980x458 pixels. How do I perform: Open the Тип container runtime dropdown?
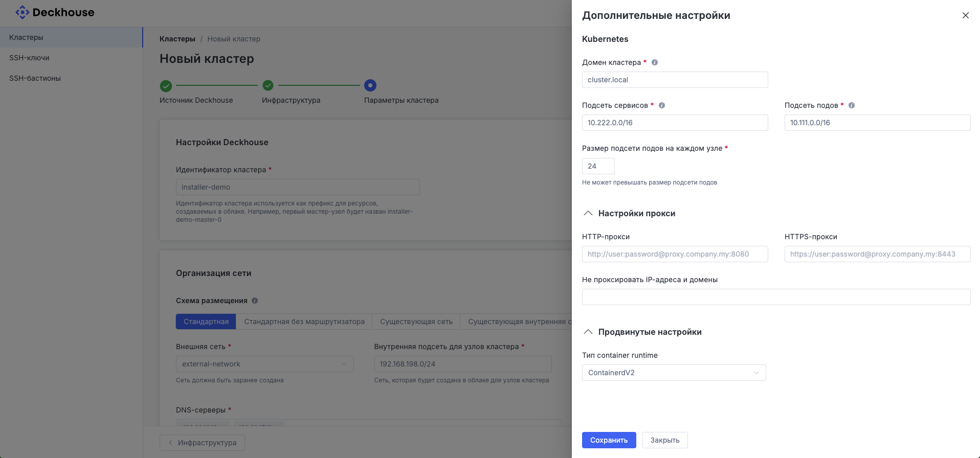click(x=674, y=373)
